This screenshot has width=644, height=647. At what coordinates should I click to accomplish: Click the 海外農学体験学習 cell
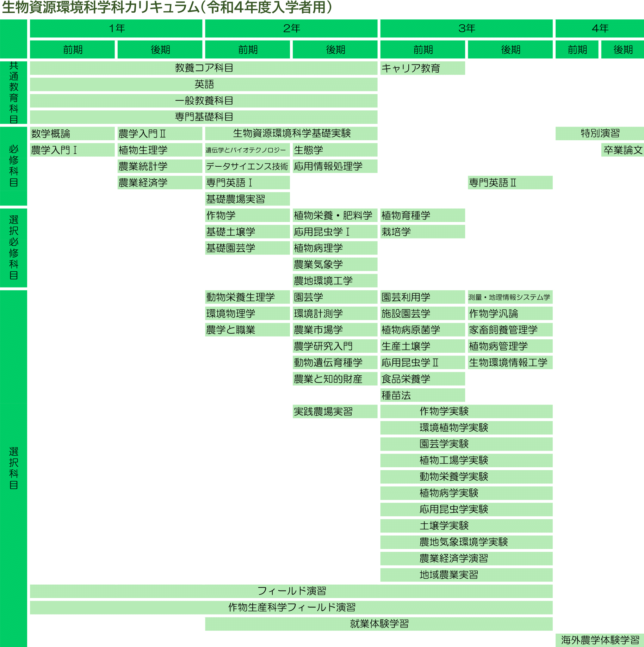(600, 640)
